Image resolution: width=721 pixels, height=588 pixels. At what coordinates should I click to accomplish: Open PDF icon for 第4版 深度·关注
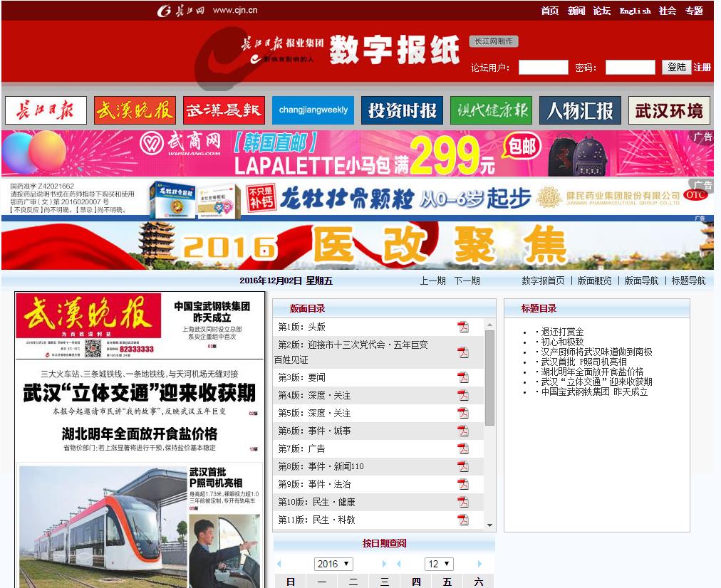point(463,395)
